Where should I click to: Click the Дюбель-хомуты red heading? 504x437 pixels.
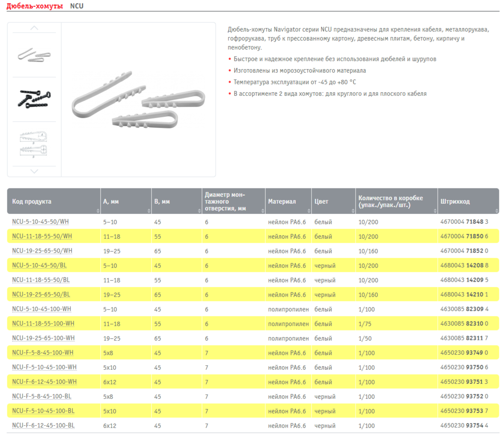click(x=35, y=6)
